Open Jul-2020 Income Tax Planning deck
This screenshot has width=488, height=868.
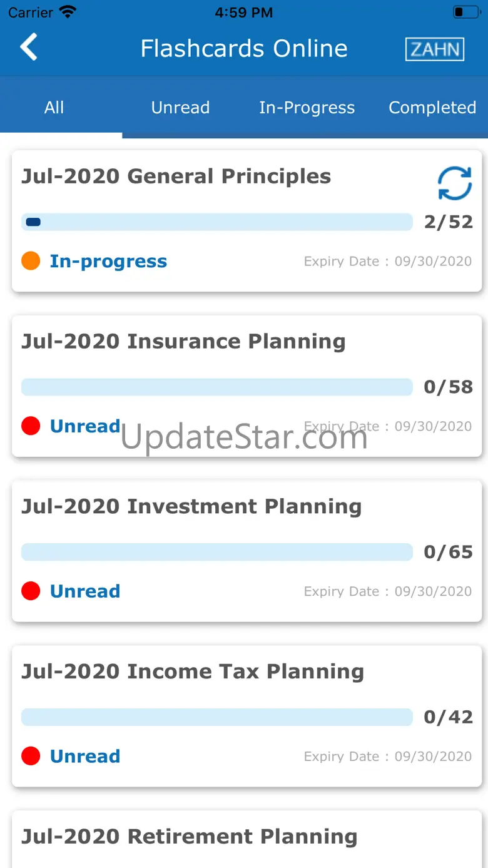pos(247,716)
